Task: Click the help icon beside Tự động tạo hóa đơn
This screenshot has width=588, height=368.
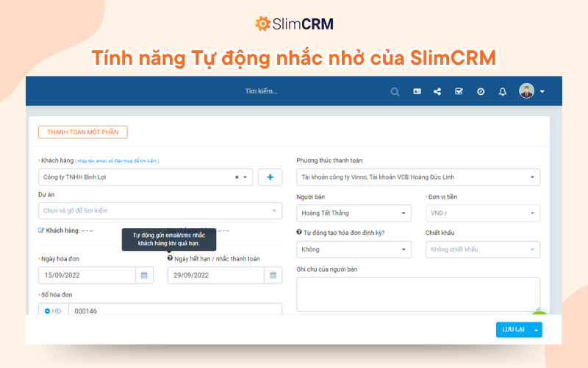Action: (x=299, y=232)
